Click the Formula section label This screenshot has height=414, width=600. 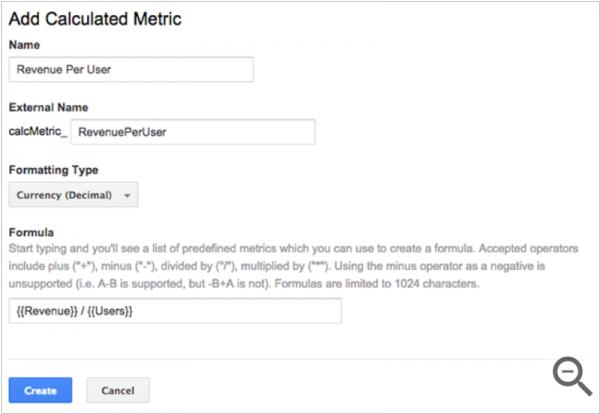[31, 232]
